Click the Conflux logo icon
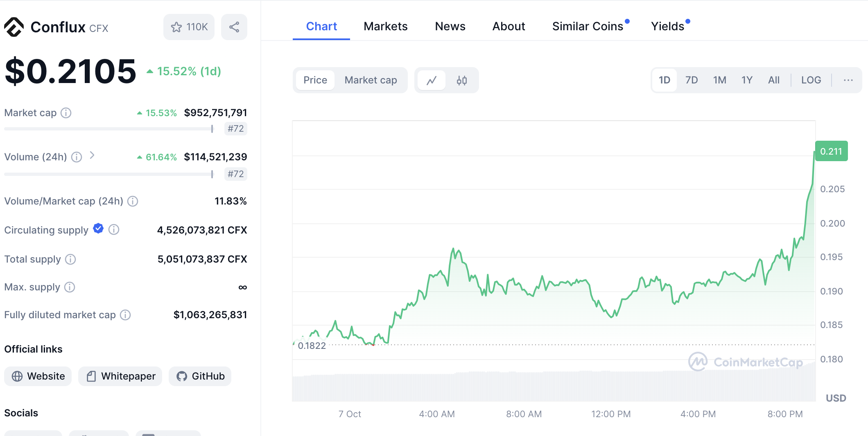Image resolution: width=868 pixels, height=436 pixels. point(14,27)
